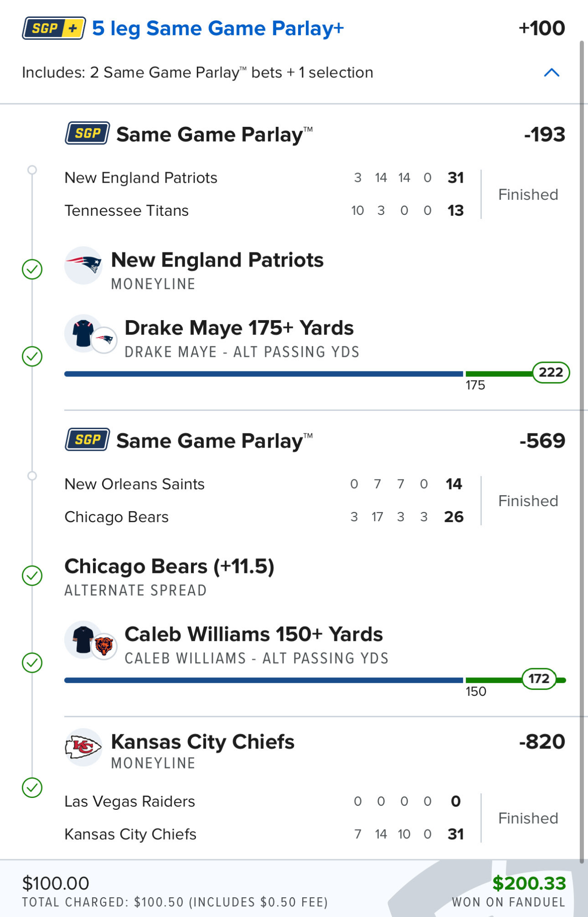Click the Drake Maye jersey icon
The width and height of the screenshot is (588, 917).
(83, 333)
